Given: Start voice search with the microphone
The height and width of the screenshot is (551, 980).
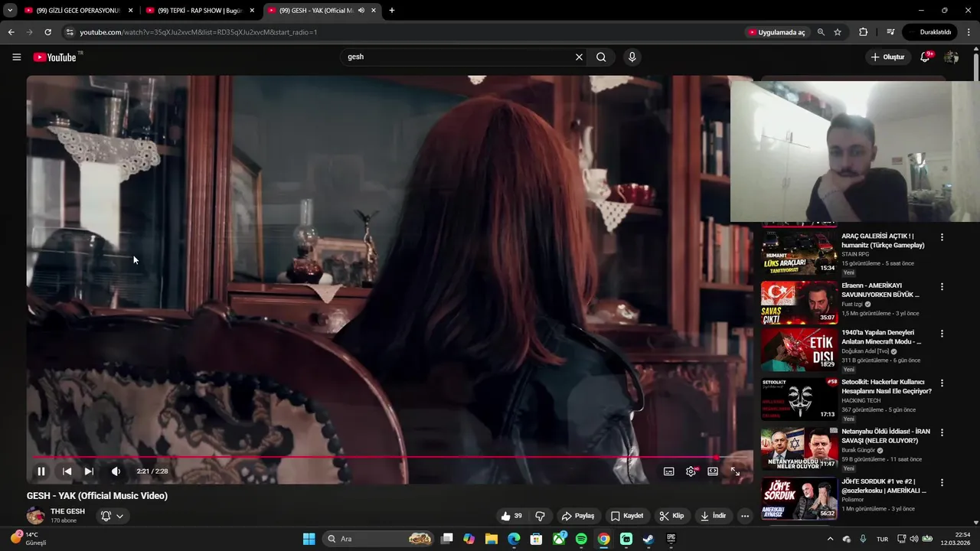Looking at the screenshot, I should (632, 57).
